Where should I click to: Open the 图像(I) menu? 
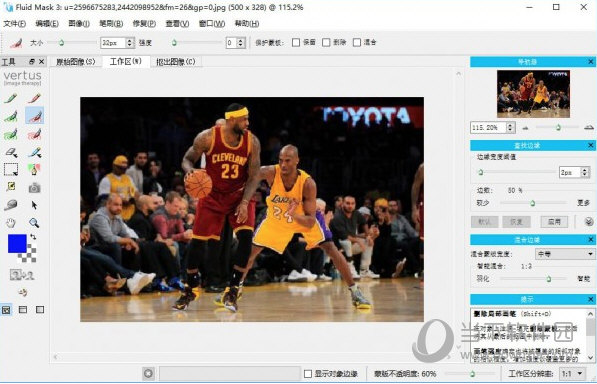(79, 24)
